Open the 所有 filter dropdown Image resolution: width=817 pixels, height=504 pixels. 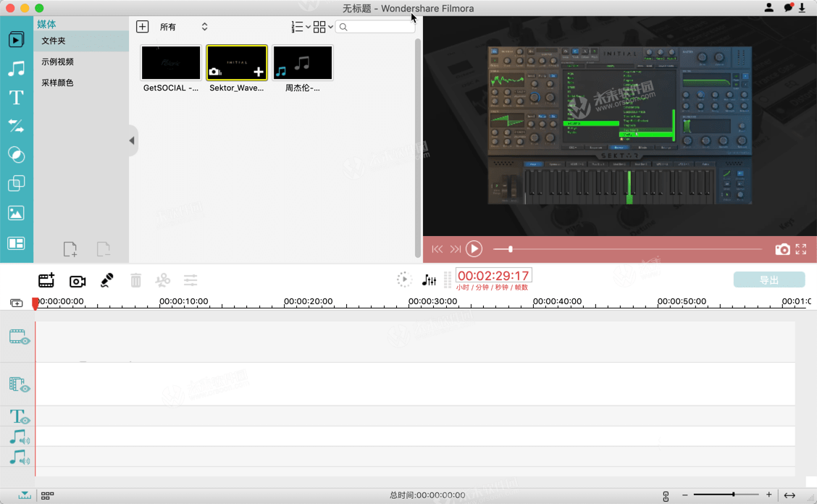click(x=183, y=27)
